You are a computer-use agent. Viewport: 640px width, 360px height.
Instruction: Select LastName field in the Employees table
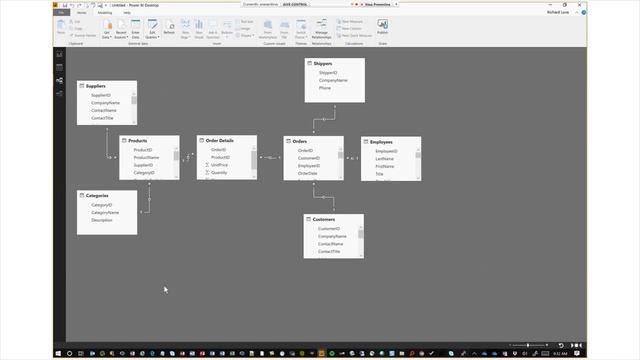pyautogui.click(x=384, y=159)
